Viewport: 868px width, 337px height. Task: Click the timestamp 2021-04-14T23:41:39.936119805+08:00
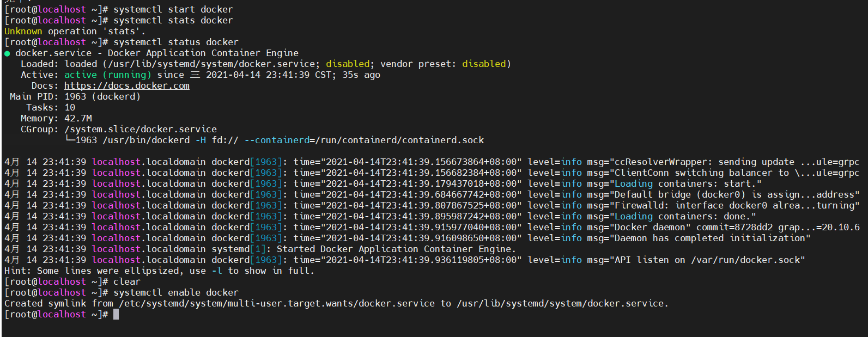421,260
